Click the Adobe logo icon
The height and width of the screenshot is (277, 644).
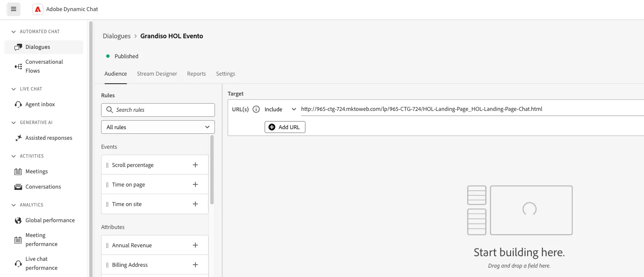(x=38, y=9)
